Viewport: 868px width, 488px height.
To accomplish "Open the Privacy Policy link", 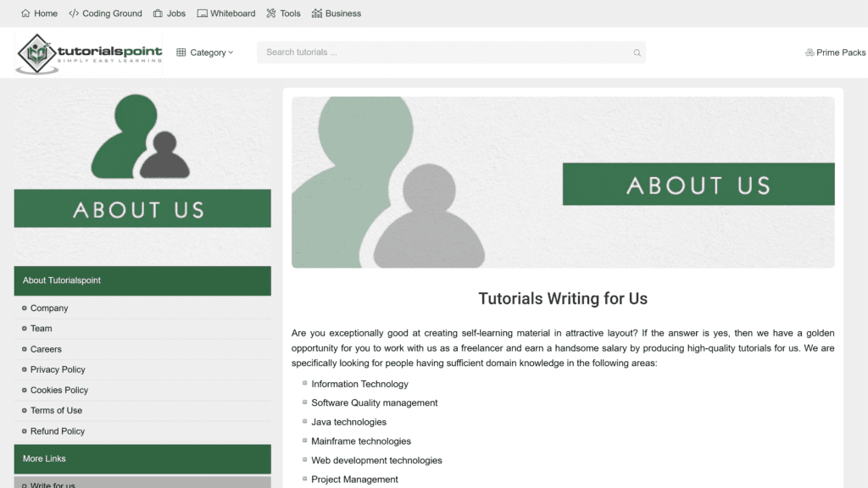I will click(x=58, y=369).
